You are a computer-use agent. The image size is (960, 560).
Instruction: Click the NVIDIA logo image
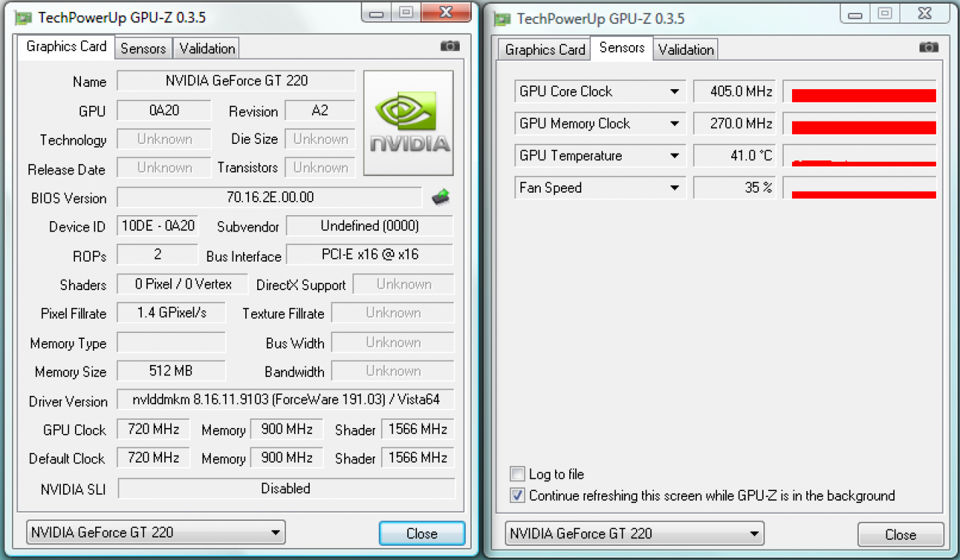click(408, 123)
